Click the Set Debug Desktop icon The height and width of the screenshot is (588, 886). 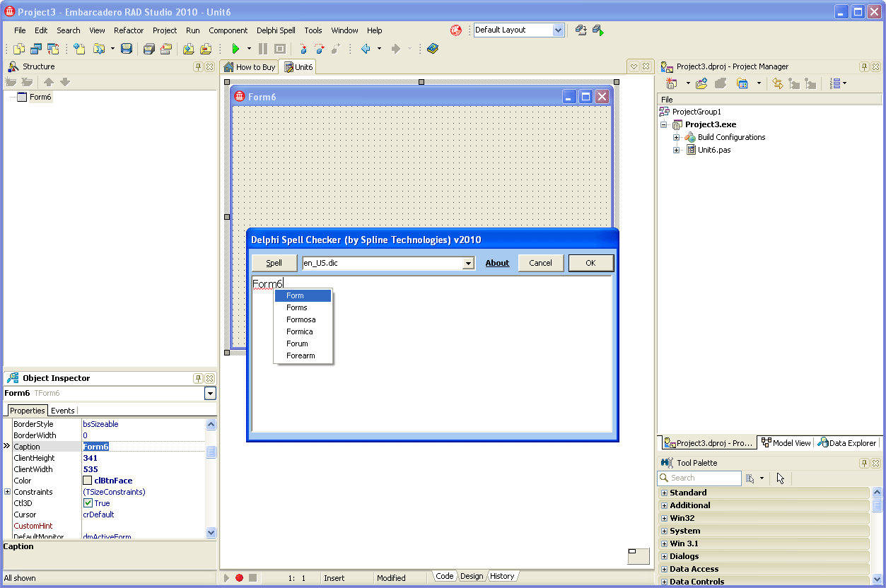598,30
